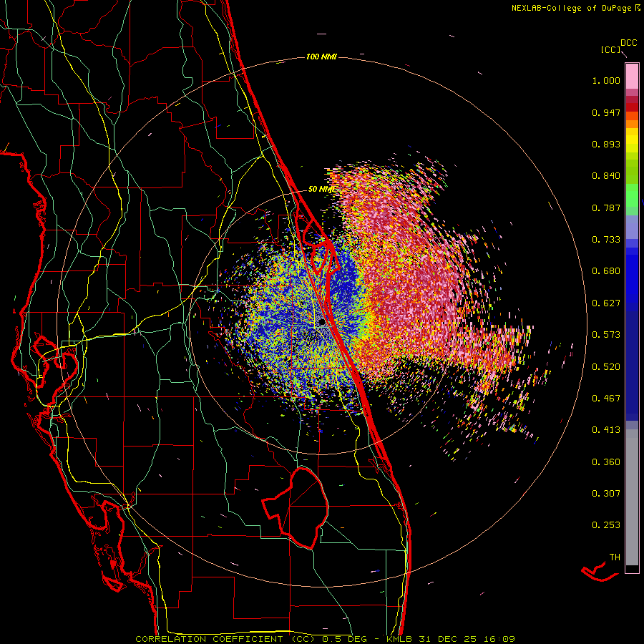Image resolution: width=644 pixels, height=644 pixels.
Task: Click the 0.307 color scale value
Action: click(x=606, y=494)
